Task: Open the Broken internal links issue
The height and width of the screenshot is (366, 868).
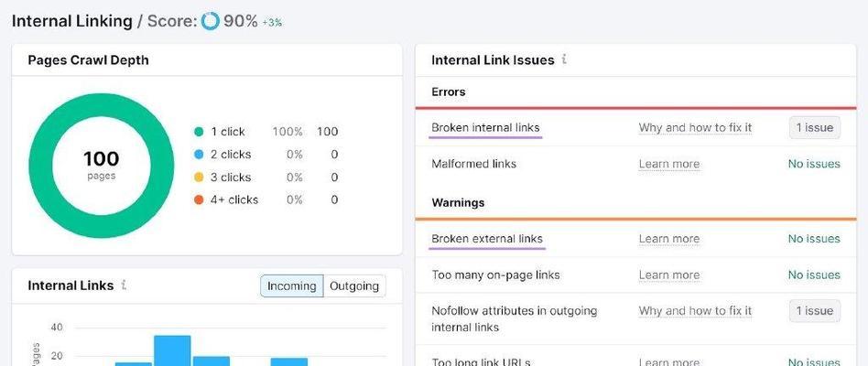Action: (x=485, y=128)
